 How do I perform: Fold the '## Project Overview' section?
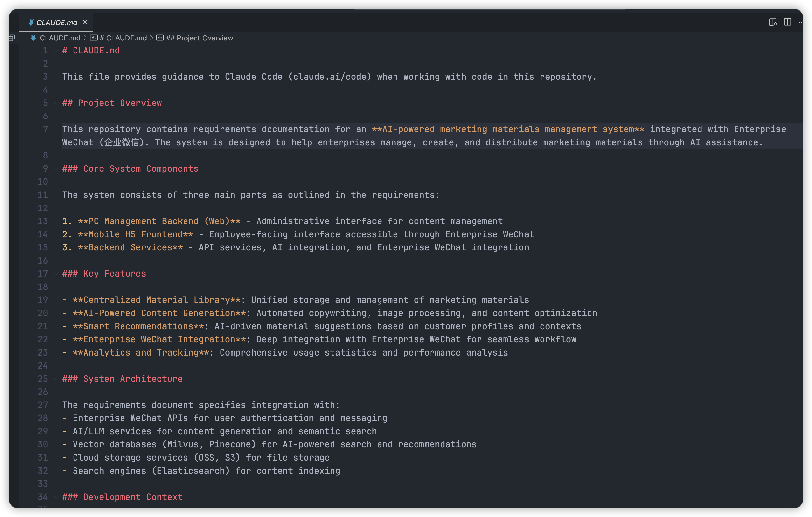[56, 103]
